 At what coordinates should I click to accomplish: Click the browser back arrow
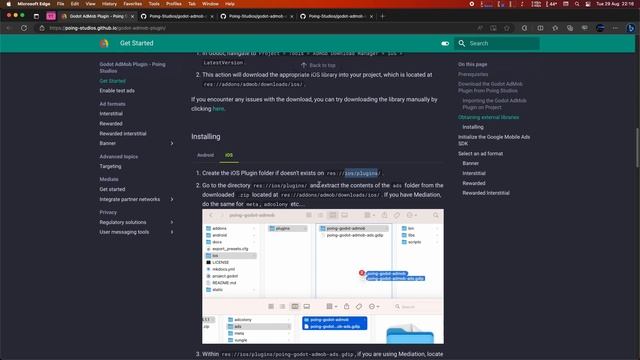pyautogui.click(x=9, y=28)
